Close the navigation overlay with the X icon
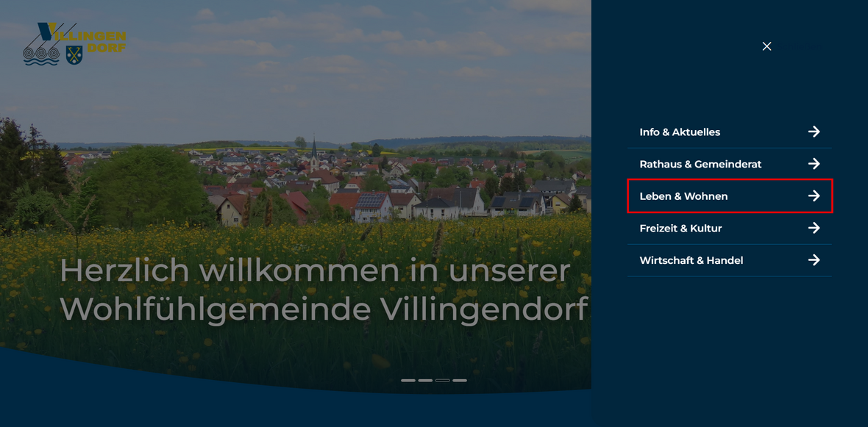This screenshot has height=427, width=868. pos(766,46)
